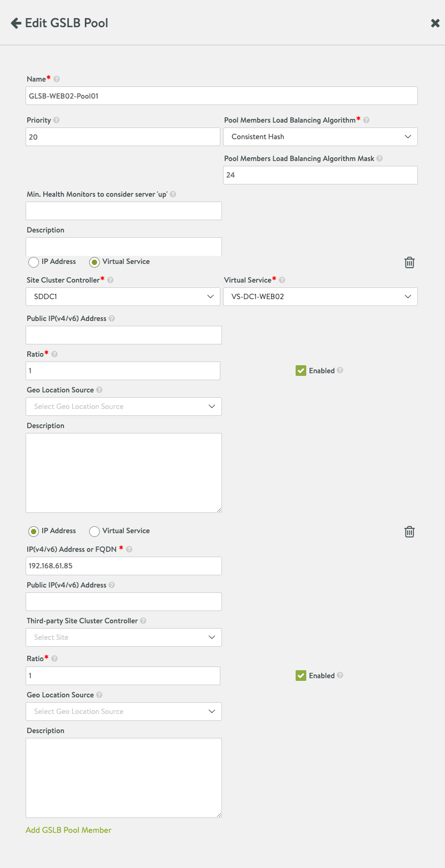Open the VS-DC1-WEB02 Virtual Service dropdown

pos(320,296)
